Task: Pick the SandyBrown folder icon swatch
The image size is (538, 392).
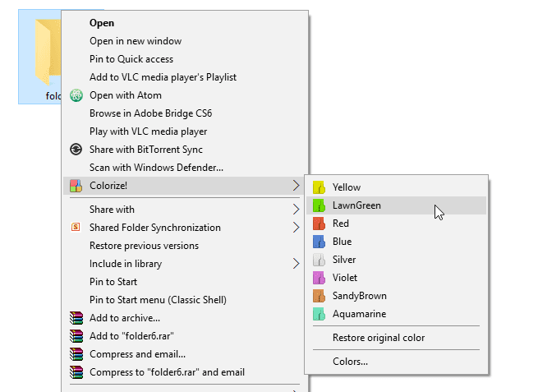Action: [319, 296]
